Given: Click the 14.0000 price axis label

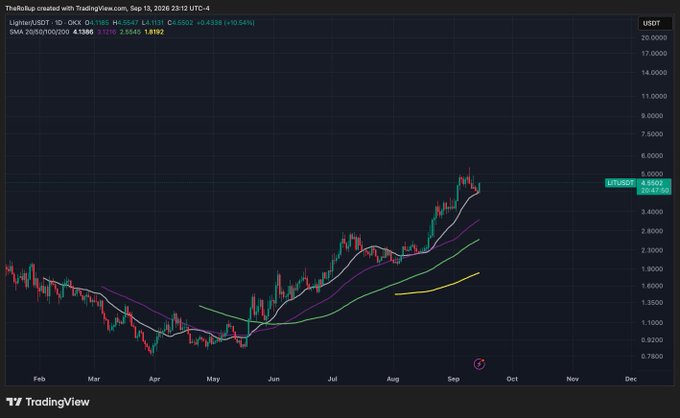Looking at the screenshot, I should pos(654,72).
